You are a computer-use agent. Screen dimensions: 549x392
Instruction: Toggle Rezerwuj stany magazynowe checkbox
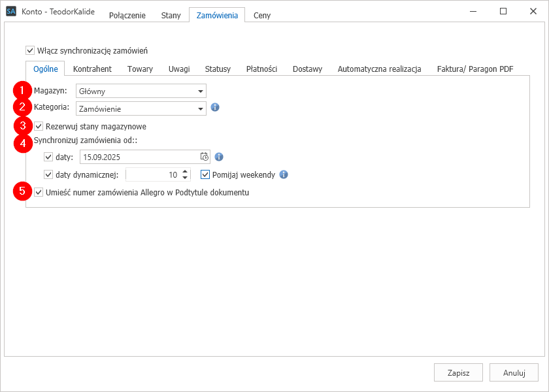coord(39,126)
